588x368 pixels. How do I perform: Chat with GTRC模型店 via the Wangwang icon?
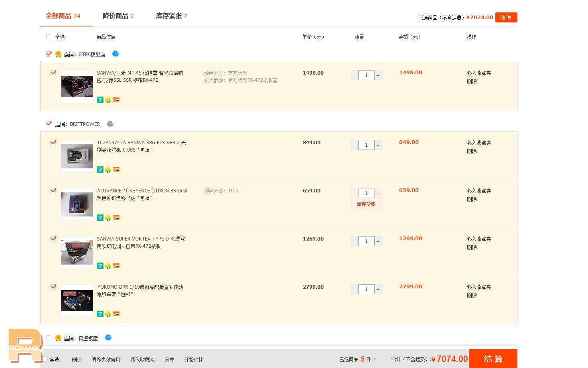[x=116, y=53]
